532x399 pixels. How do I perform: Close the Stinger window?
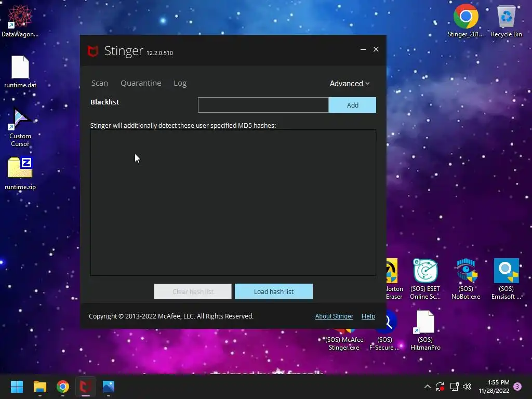pos(376,49)
